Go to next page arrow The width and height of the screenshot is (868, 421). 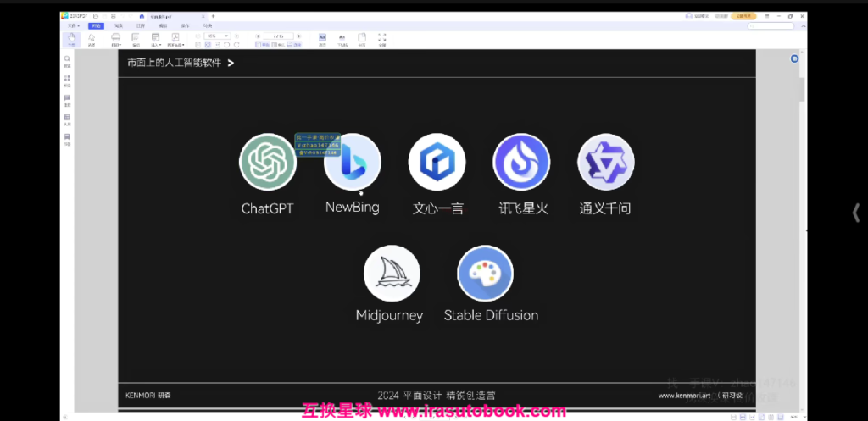pos(299,36)
